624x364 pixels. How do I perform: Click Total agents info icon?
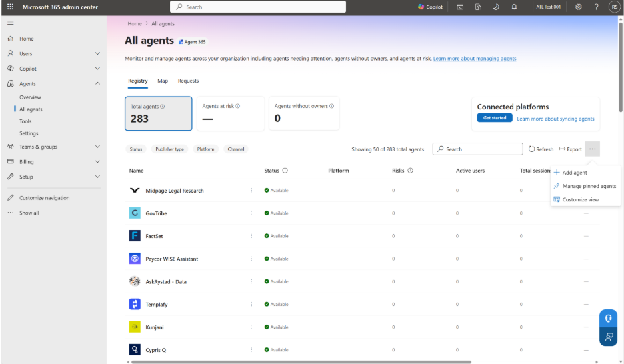[x=163, y=106]
